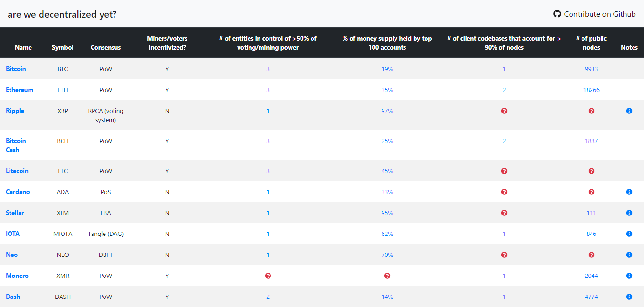This screenshot has width=644, height=307.
Task: Click Bitcoin Cash's 1887 public nodes value
Action: pyautogui.click(x=591, y=141)
